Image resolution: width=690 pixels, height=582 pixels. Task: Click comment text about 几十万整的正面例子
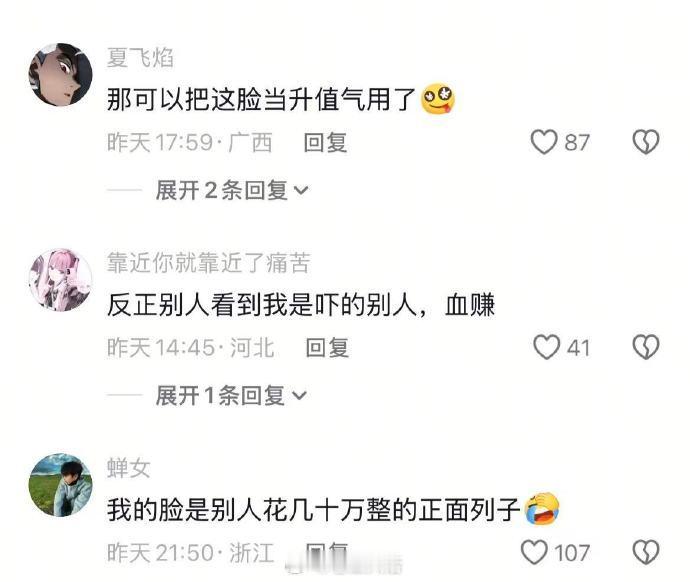pyautogui.click(x=314, y=510)
